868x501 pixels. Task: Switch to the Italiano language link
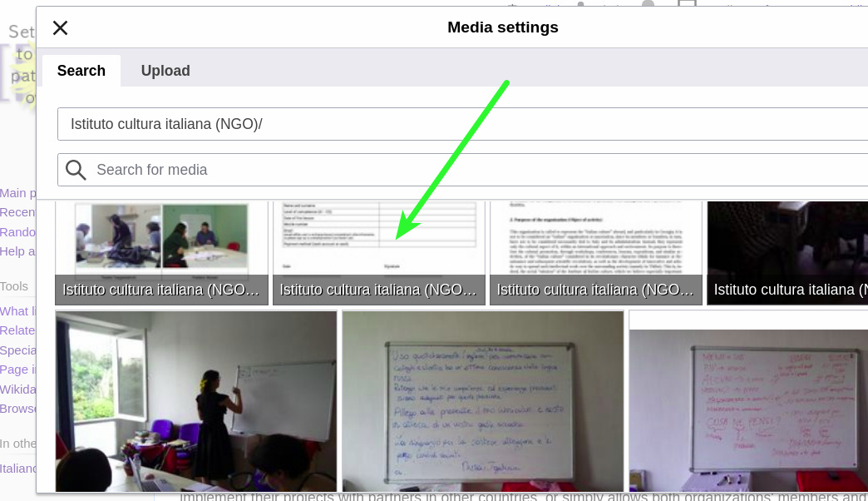tap(17, 469)
